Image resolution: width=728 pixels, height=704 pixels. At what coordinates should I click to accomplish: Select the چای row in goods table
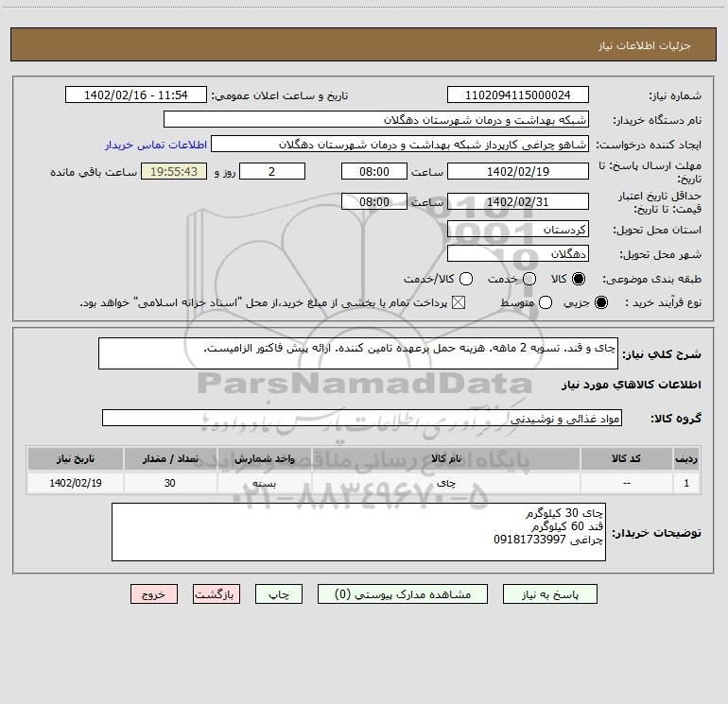click(364, 483)
